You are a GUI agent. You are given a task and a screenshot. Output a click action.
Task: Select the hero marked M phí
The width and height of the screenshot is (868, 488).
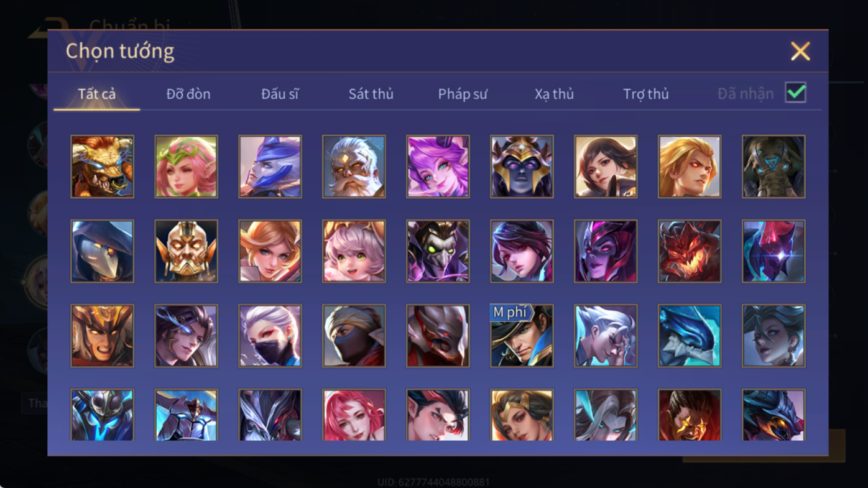522,336
